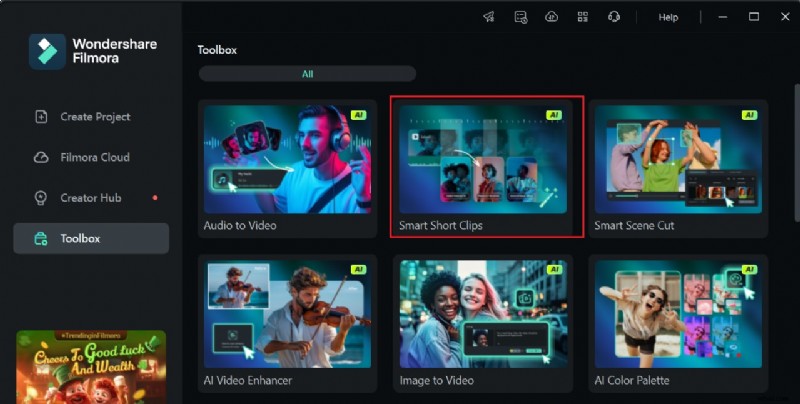Open the Smart Scene Cut tool

678,168
